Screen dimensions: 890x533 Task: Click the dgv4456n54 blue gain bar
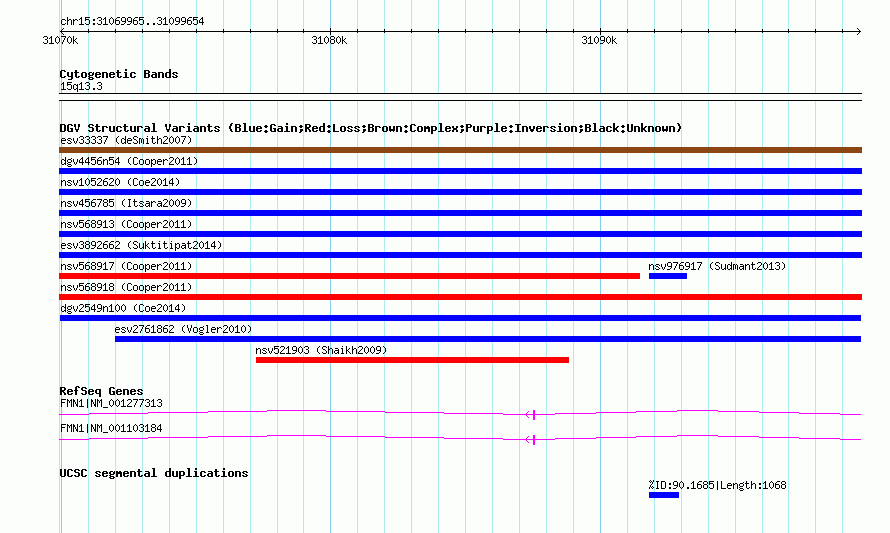(460, 171)
